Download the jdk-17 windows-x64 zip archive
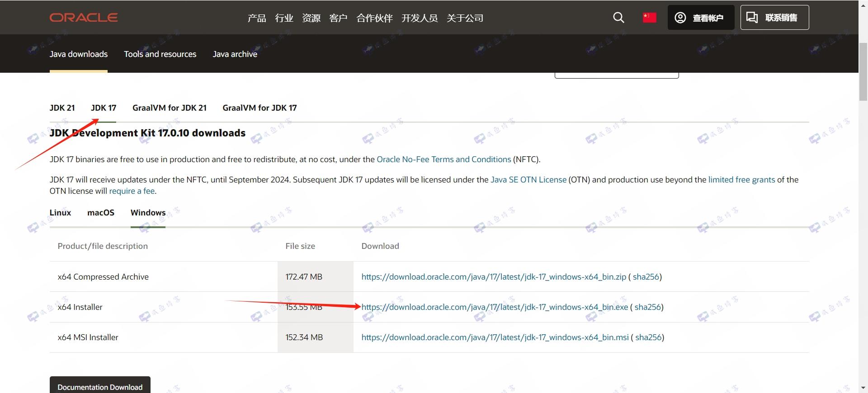The height and width of the screenshot is (393, 868). click(x=494, y=277)
